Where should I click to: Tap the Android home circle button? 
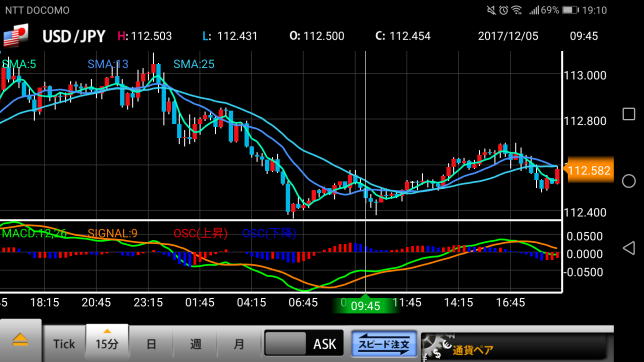(x=629, y=181)
